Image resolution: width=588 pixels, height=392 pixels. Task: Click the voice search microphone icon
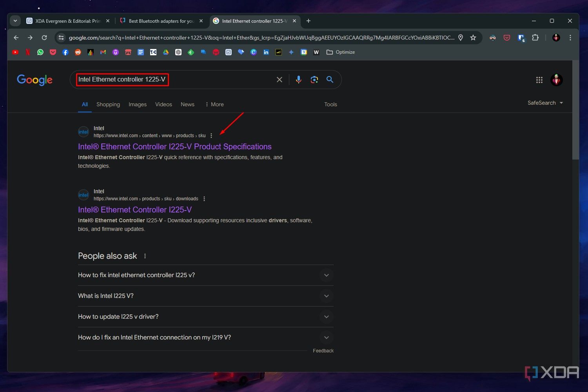pyautogui.click(x=299, y=80)
